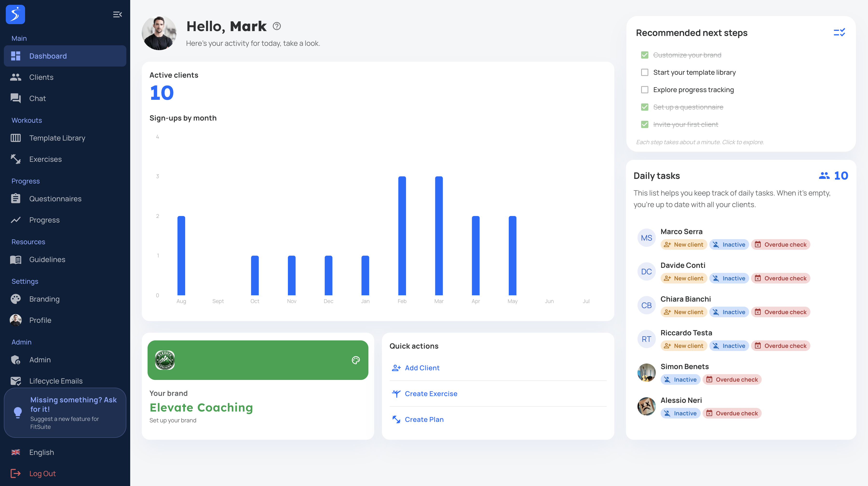868x486 pixels.
Task: Click the Create Exercise quick action link
Action: coord(431,394)
